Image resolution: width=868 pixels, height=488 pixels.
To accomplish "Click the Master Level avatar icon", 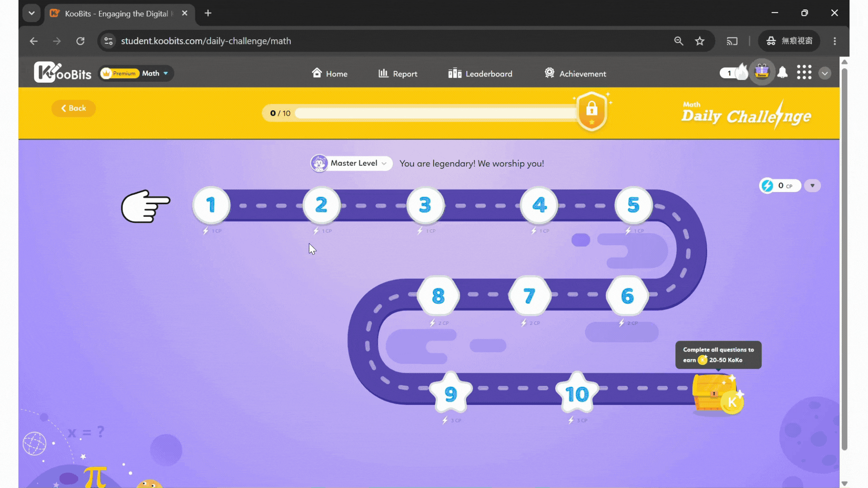I will pos(319,164).
